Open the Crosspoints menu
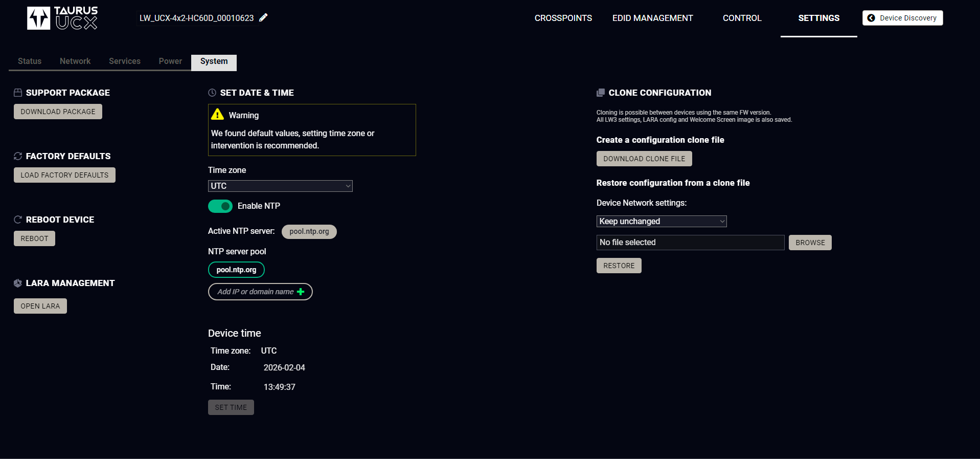980x459 pixels. point(563,18)
